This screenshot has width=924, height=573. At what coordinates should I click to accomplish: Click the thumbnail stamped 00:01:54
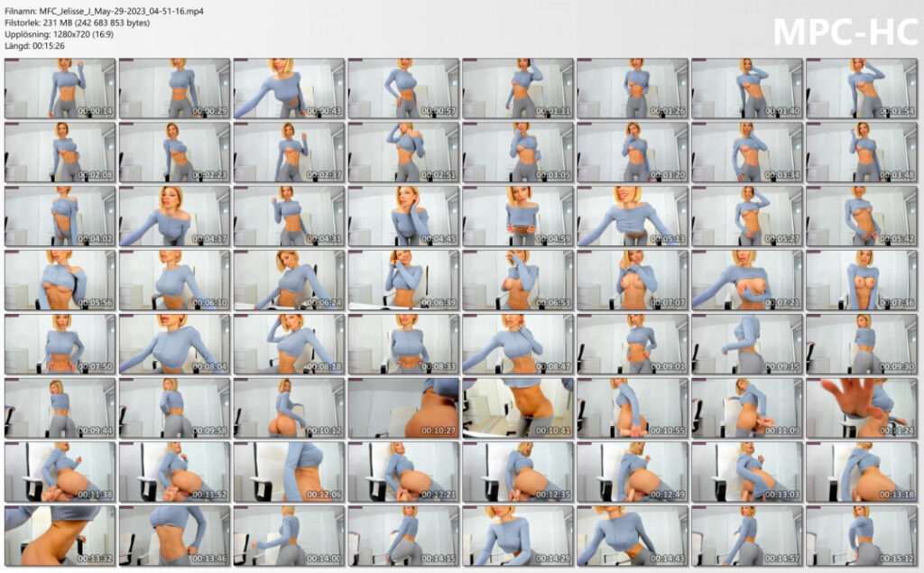click(862, 88)
